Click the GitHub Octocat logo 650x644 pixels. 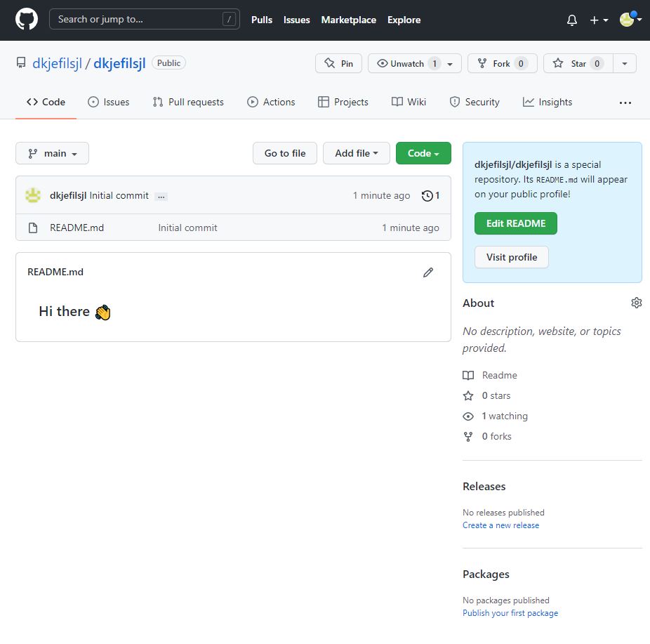pos(27,20)
